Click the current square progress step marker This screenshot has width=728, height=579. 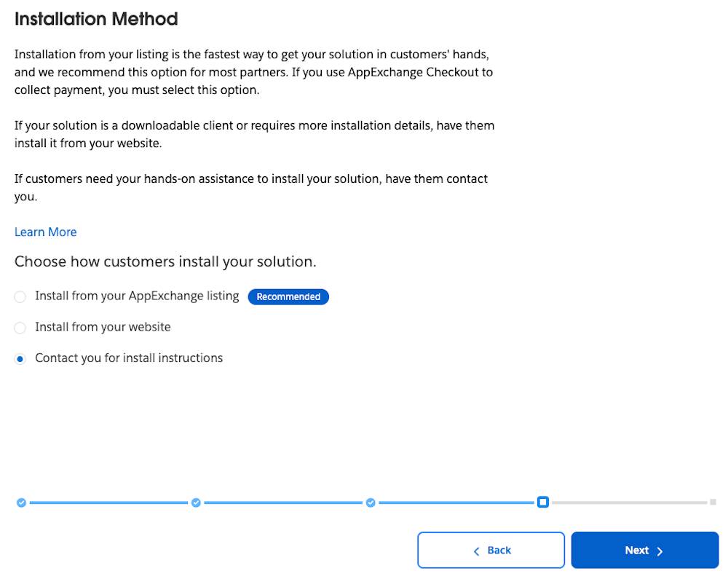tap(543, 502)
